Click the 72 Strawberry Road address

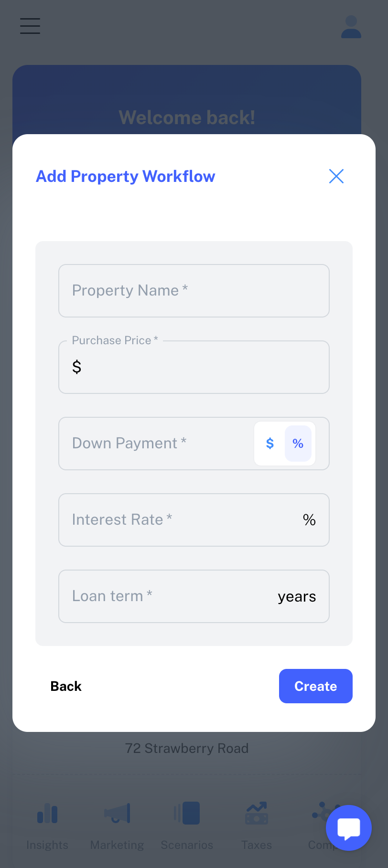(x=187, y=748)
